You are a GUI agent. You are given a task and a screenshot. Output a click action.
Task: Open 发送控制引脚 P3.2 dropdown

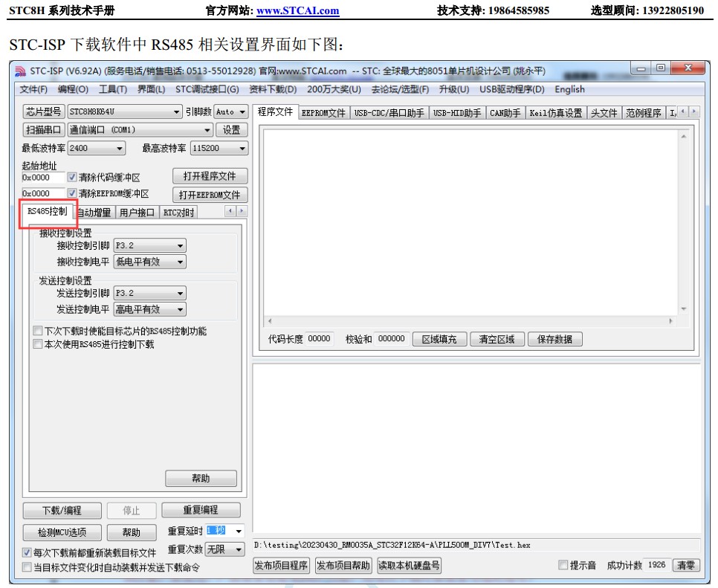click(149, 293)
